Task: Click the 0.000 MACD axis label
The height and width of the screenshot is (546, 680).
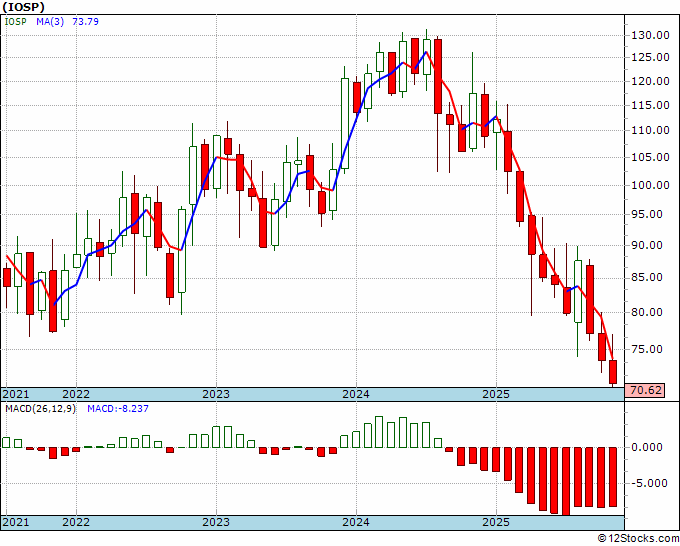Action: [x=652, y=447]
